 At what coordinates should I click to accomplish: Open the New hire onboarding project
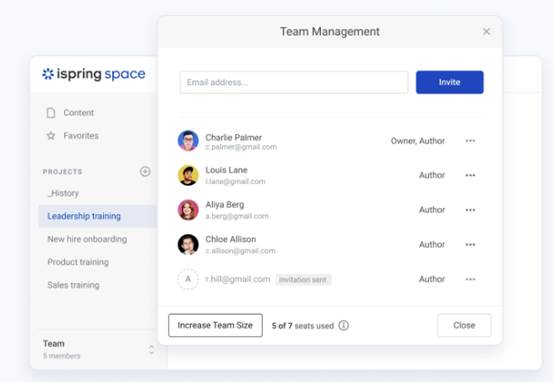tap(87, 239)
